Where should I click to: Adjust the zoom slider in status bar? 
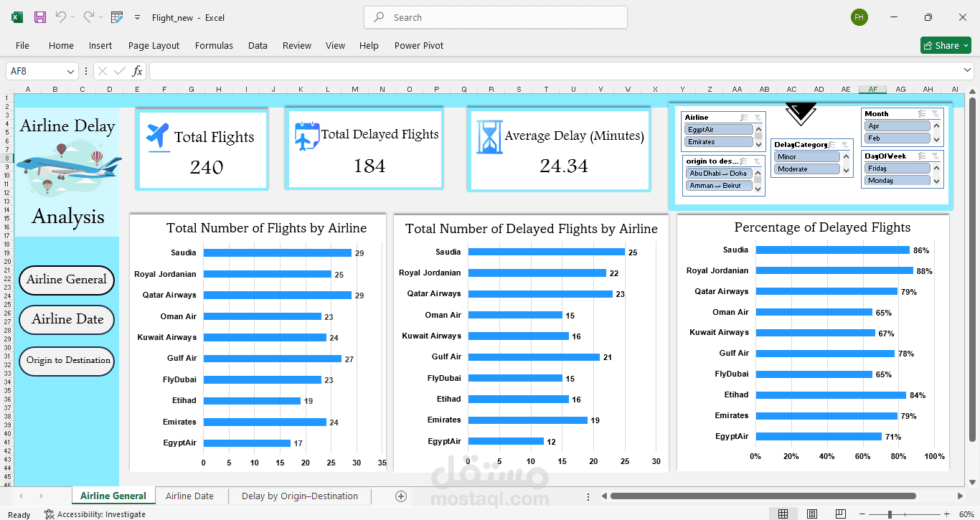pos(890,514)
